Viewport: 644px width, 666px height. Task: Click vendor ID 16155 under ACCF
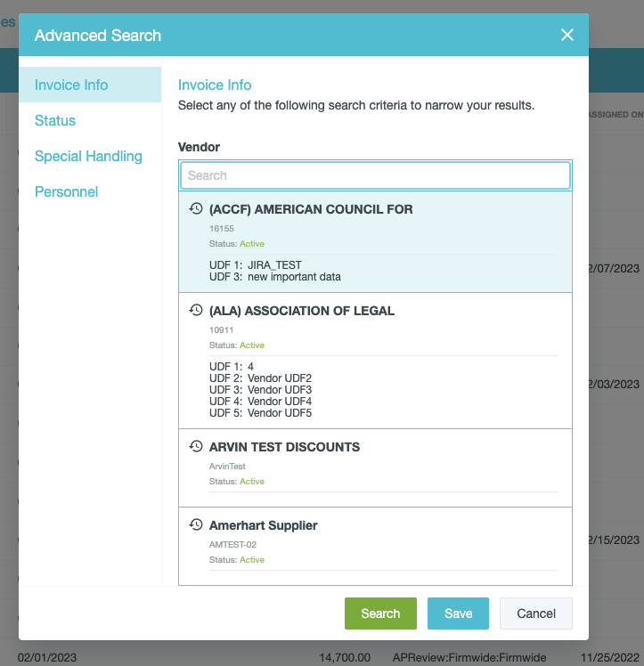pos(222,229)
